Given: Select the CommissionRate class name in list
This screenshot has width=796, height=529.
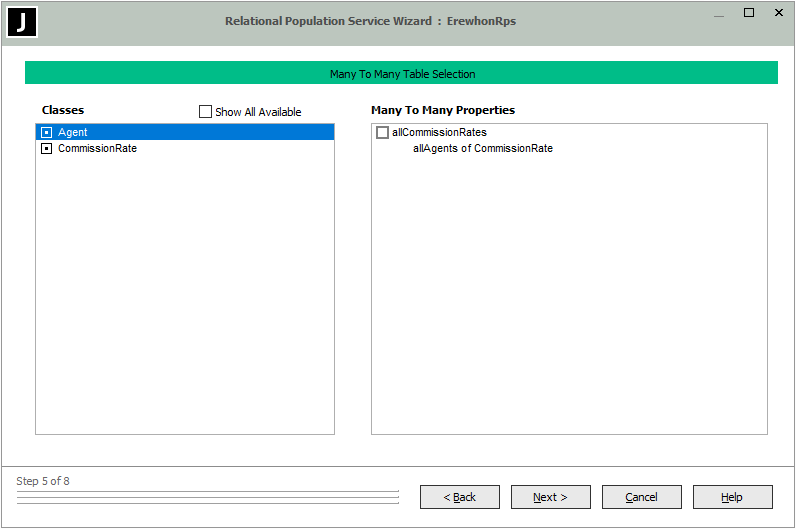Looking at the screenshot, I should coord(97,149).
